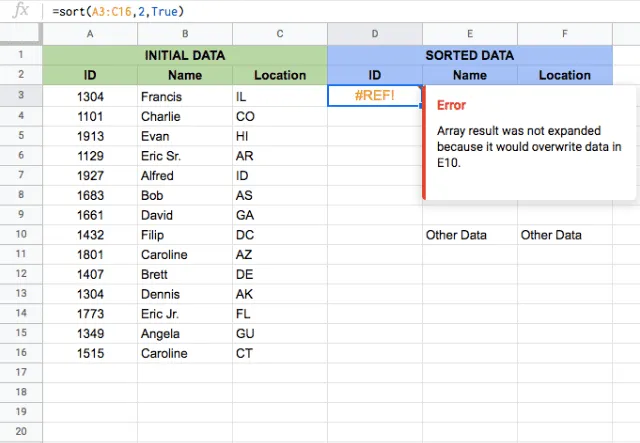Click the INITIAL DATA header cell
This screenshot has width=640, height=443.
(185, 55)
